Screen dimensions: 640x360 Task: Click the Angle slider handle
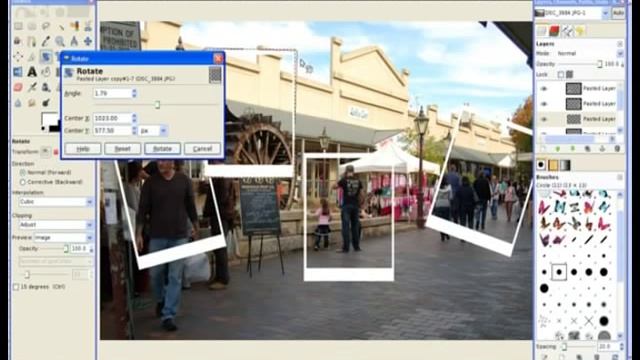pyautogui.click(x=157, y=105)
